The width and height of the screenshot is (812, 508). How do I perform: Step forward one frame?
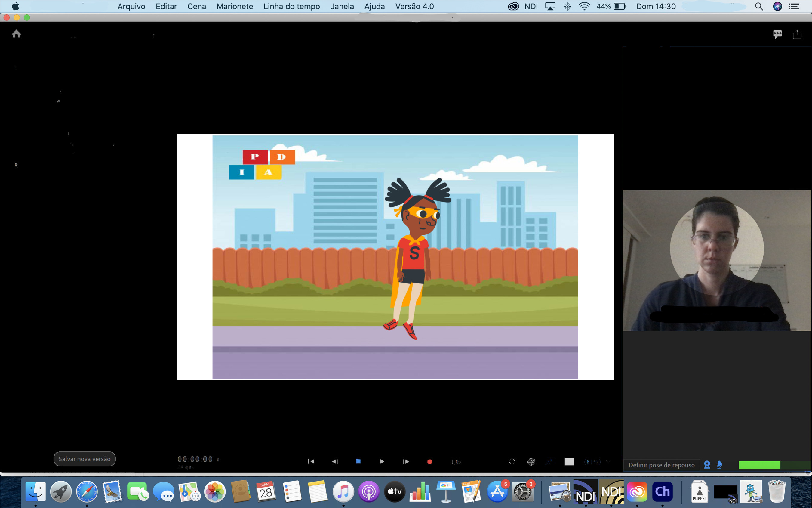pos(405,462)
